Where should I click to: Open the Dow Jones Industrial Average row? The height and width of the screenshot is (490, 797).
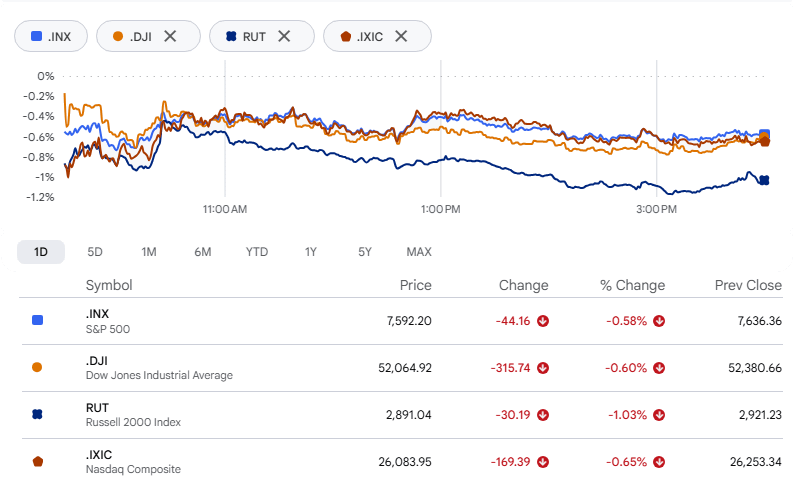click(x=402, y=368)
